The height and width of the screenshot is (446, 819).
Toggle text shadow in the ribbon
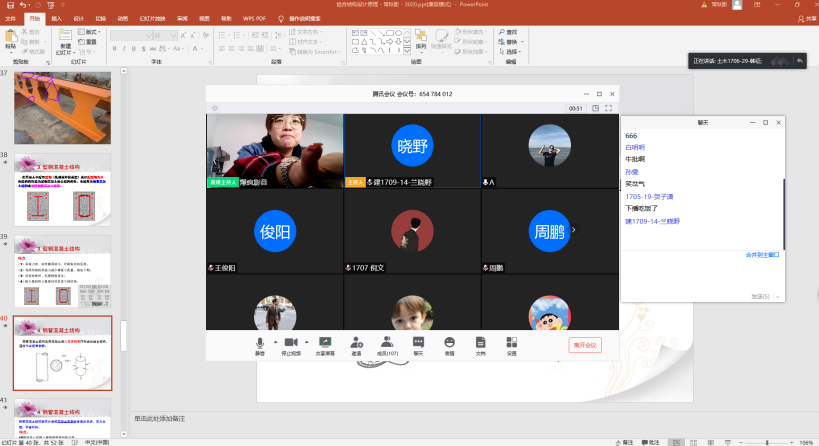click(144, 49)
